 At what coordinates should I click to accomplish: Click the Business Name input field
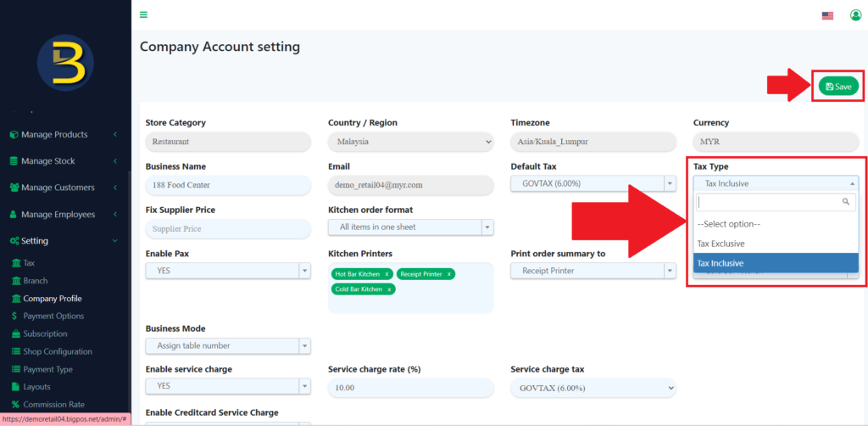228,185
